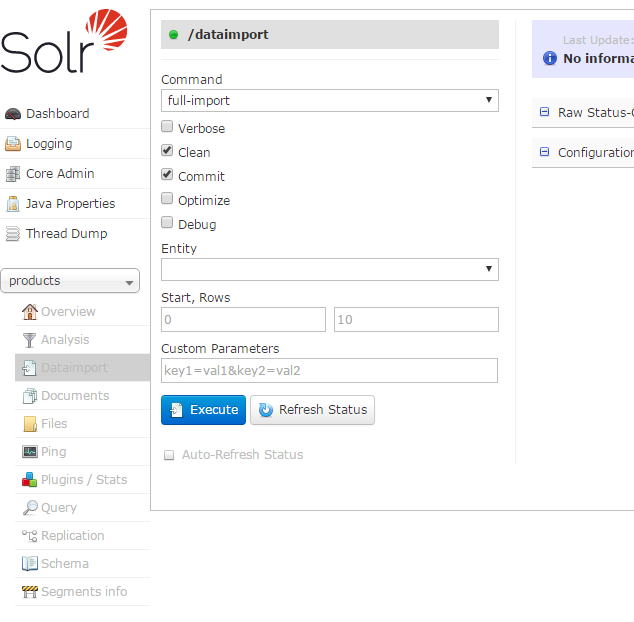Viewport: 634px width, 622px height.
Task: Open Core Admin menu item
Action: 60,174
